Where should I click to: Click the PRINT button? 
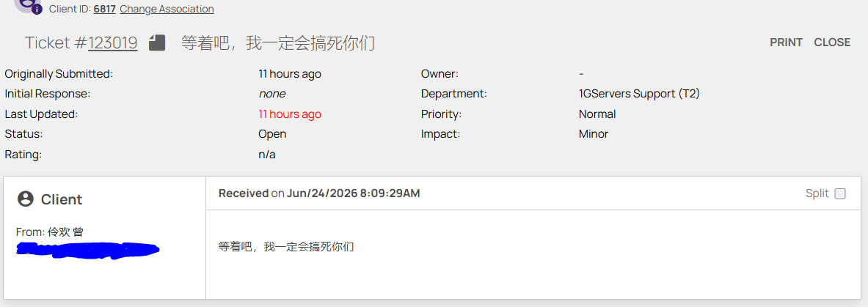click(x=786, y=42)
